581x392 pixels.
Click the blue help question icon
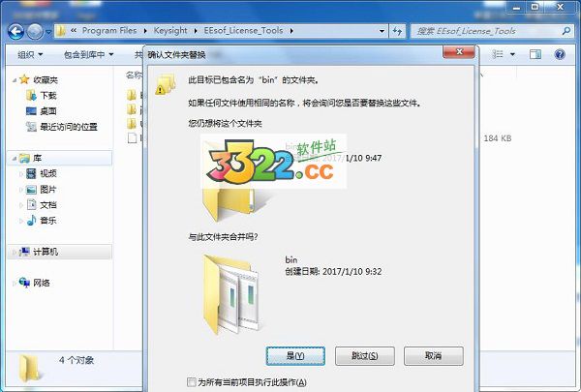pos(560,54)
